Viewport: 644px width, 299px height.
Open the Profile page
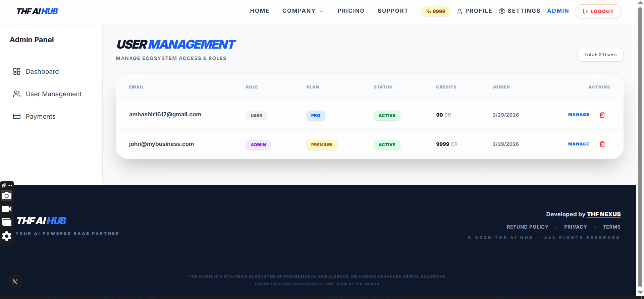(x=475, y=11)
